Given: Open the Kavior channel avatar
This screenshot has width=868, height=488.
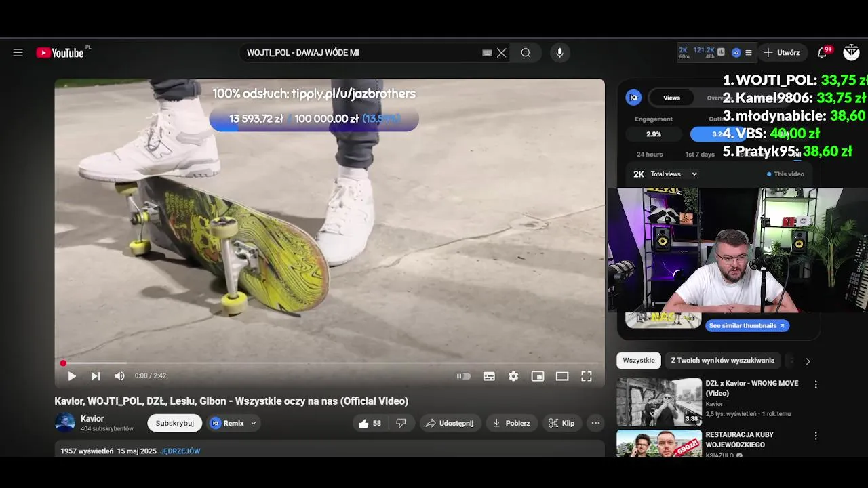Looking at the screenshot, I should pyautogui.click(x=65, y=423).
